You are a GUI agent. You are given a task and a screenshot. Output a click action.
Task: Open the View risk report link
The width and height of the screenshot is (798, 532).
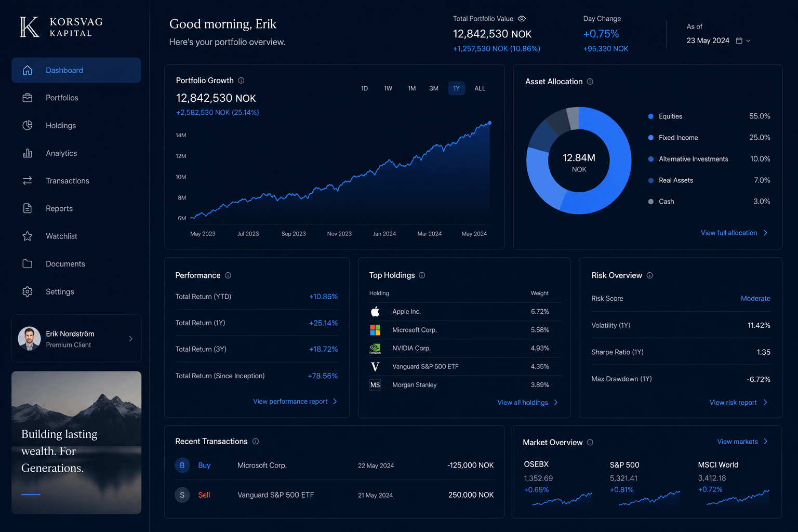(733, 403)
